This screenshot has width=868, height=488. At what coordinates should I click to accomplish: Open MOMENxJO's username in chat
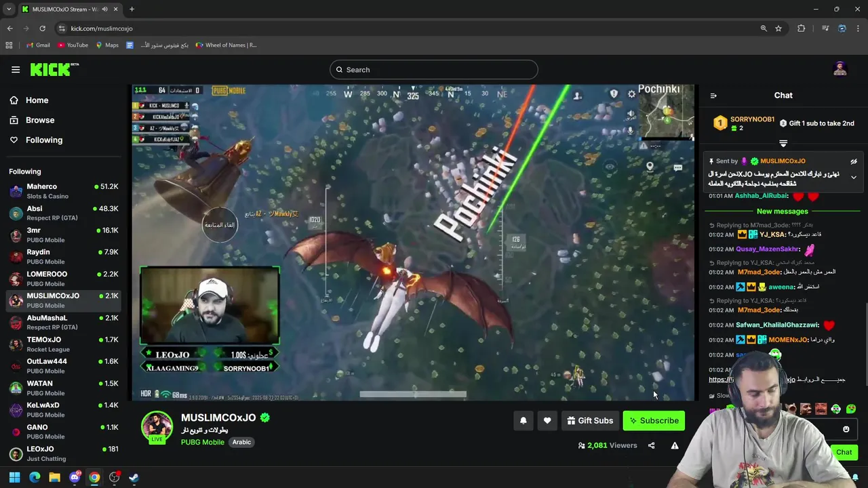point(787,340)
